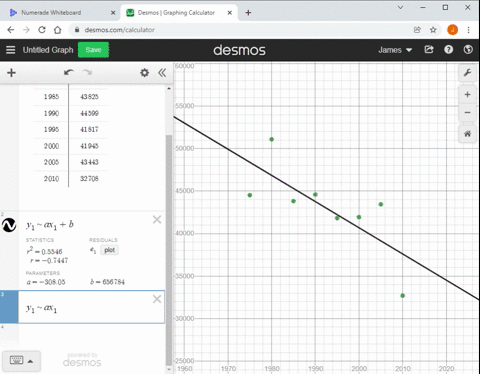480x374 pixels.
Task: Open the Help question mark icon
Action: (448, 50)
